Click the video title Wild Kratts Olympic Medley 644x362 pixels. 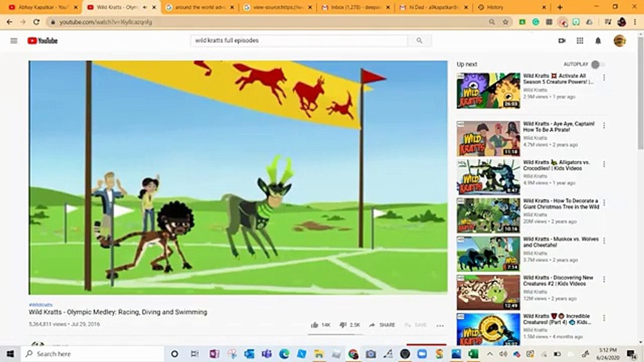pos(118,312)
